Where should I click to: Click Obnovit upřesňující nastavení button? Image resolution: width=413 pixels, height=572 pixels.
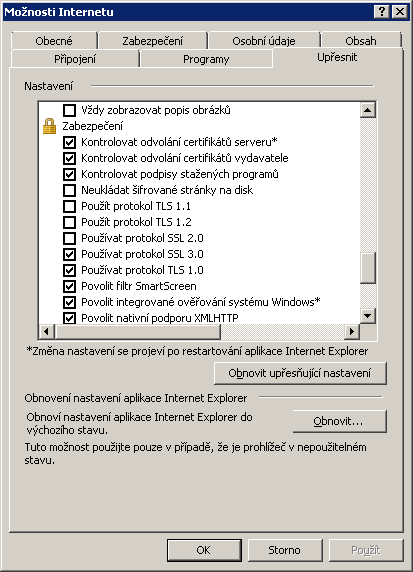click(x=300, y=373)
